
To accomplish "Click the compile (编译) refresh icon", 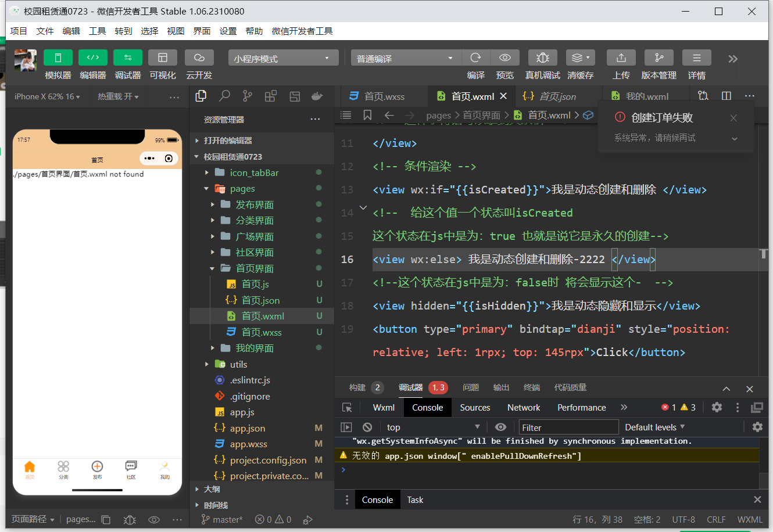I will click(476, 57).
